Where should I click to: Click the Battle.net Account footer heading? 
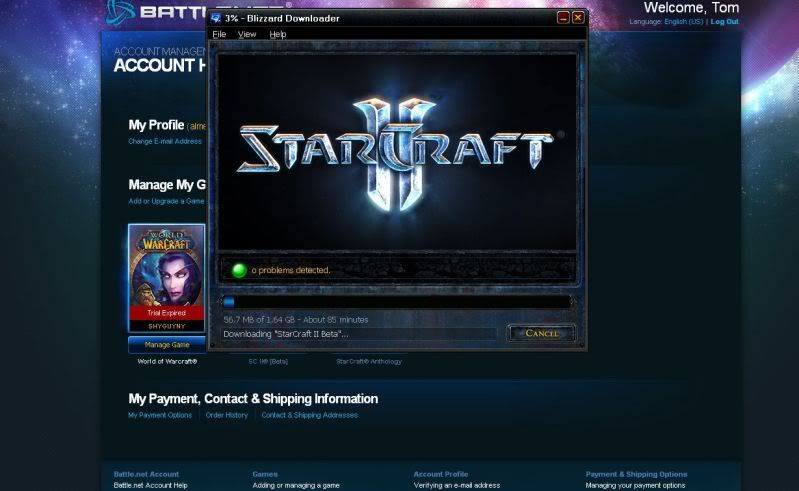tap(146, 474)
